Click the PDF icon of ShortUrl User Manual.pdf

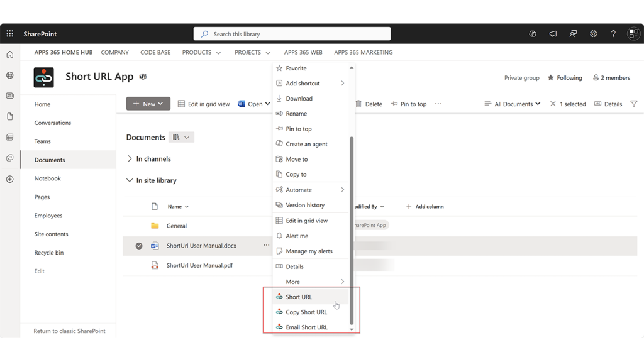point(155,266)
